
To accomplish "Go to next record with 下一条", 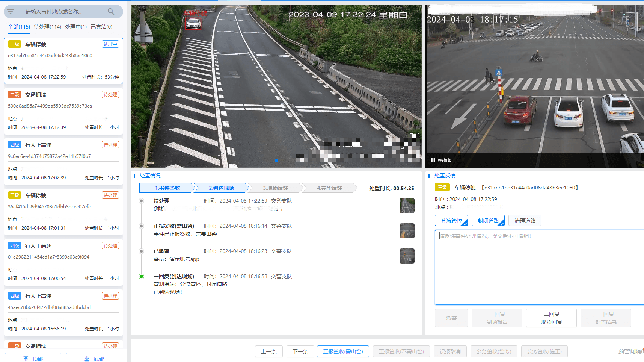I will tap(300, 351).
